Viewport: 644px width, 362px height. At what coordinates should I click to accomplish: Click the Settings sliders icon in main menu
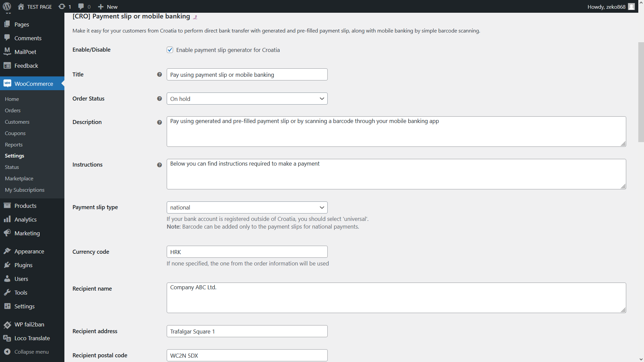(7, 306)
